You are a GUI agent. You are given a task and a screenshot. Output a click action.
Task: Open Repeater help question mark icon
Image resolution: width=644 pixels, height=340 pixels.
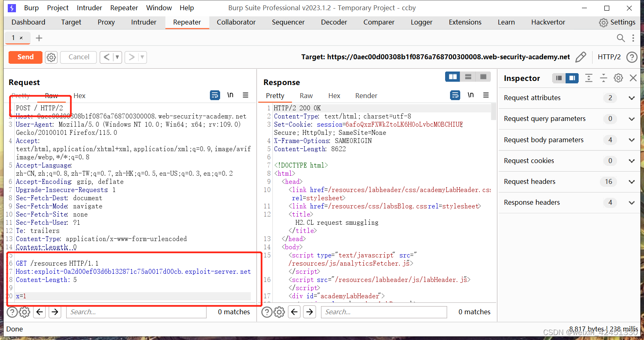pyautogui.click(x=632, y=57)
